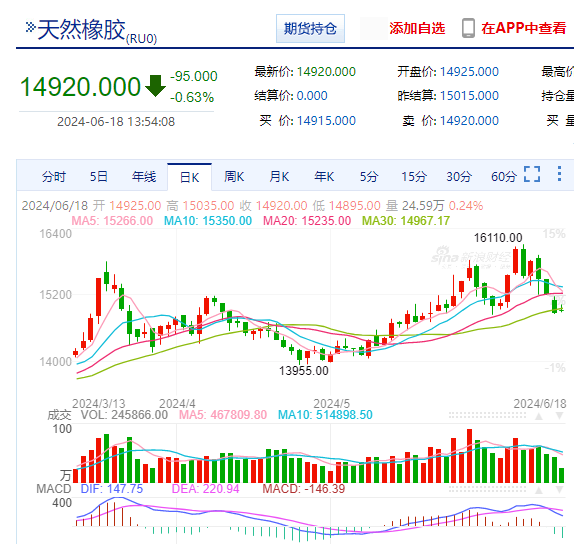Click the MACD: -146.39 label
Screen dimensions: 574x544
pos(304,489)
